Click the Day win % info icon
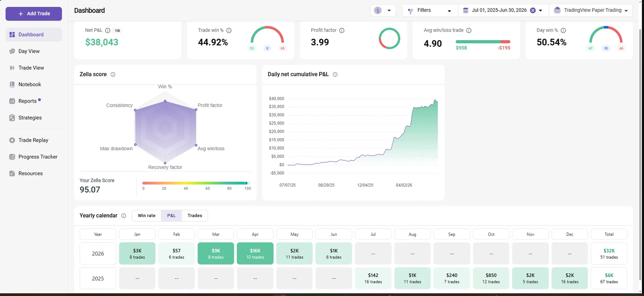The width and height of the screenshot is (644, 296). pos(563,31)
